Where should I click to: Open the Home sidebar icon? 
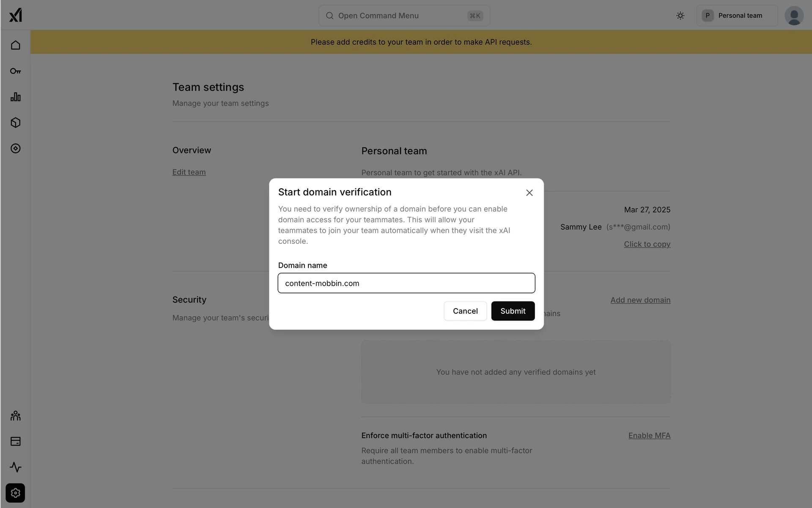pyautogui.click(x=16, y=45)
